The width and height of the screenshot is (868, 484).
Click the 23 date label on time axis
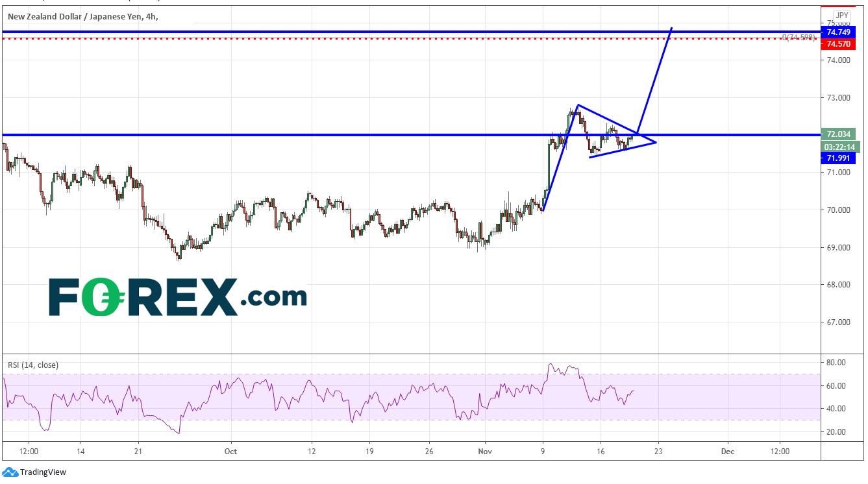658,451
